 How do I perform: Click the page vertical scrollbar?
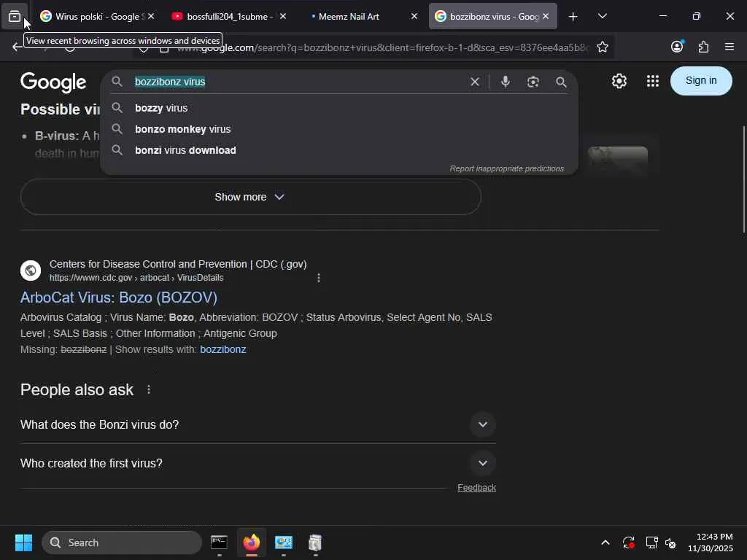[x=743, y=179]
